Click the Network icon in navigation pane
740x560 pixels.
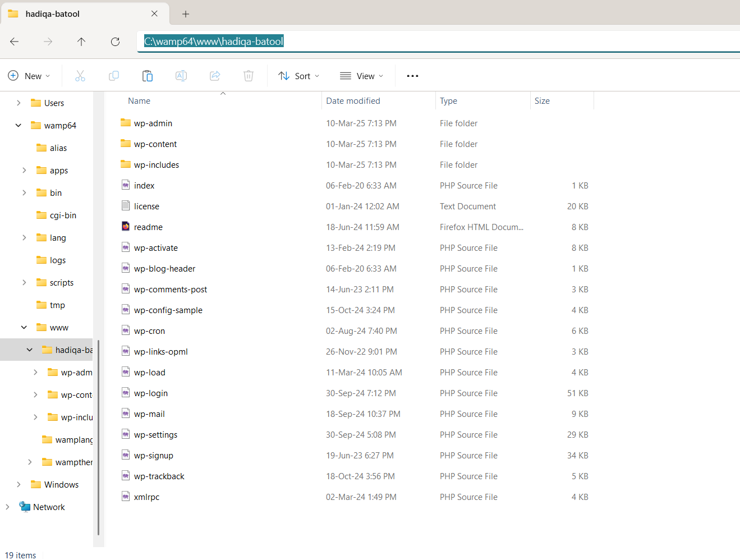pyautogui.click(x=25, y=507)
